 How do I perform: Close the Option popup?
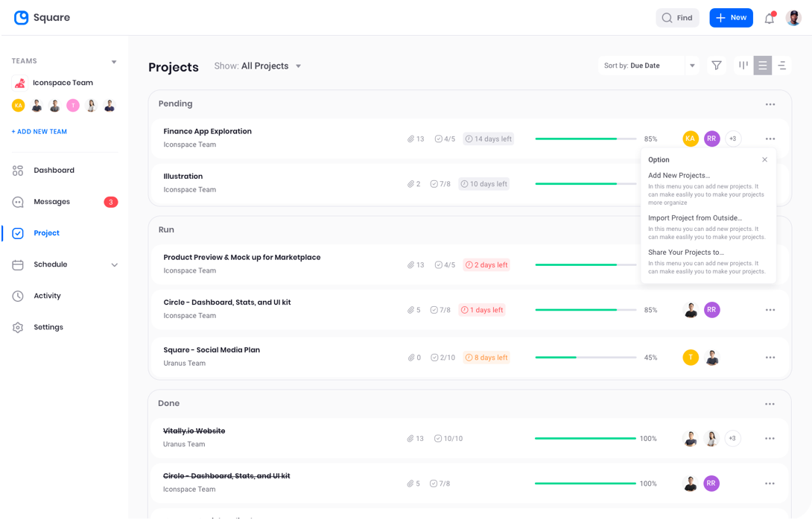pyautogui.click(x=764, y=159)
